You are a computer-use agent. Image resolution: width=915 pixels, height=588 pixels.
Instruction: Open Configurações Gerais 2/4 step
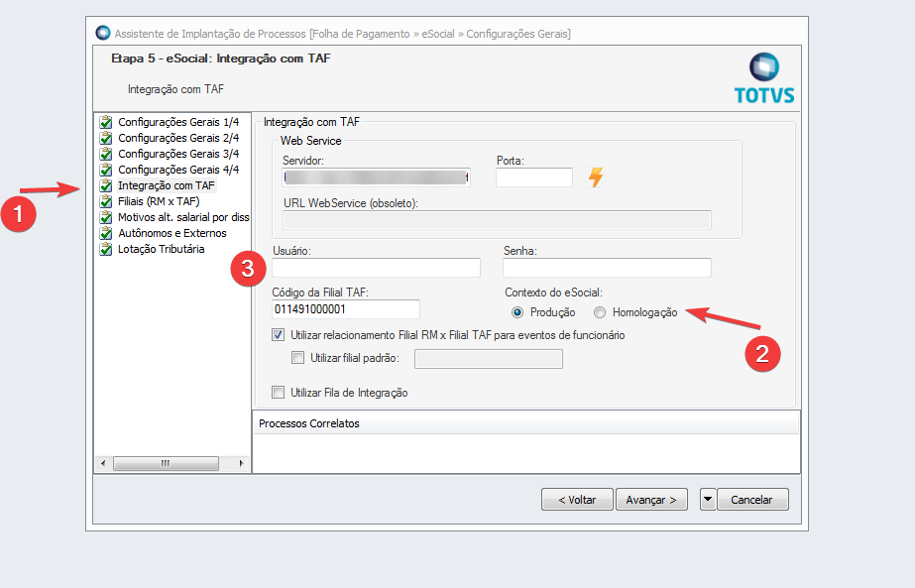[x=178, y=138]
